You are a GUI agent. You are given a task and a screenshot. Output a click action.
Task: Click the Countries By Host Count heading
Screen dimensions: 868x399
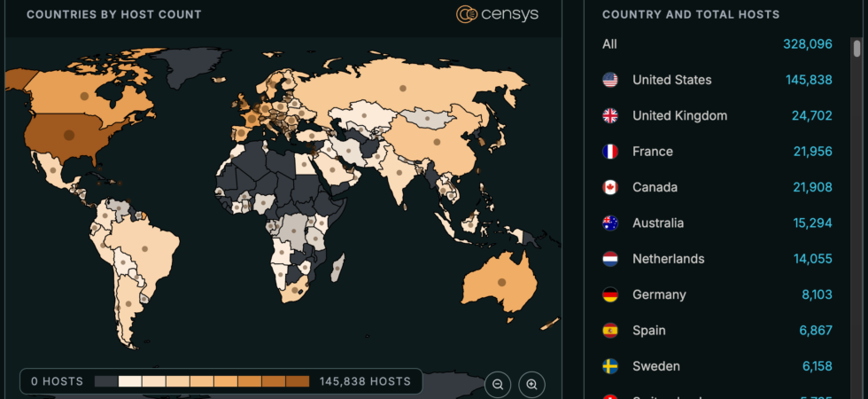pos(114,14)
